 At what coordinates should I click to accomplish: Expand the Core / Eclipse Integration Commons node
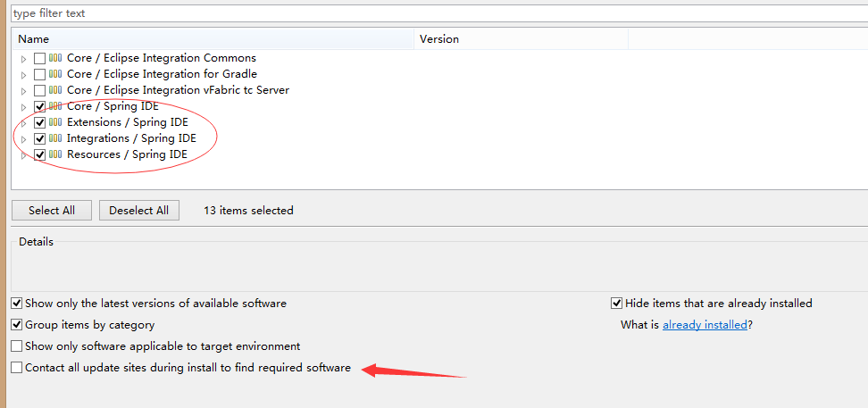click(23, 59)
